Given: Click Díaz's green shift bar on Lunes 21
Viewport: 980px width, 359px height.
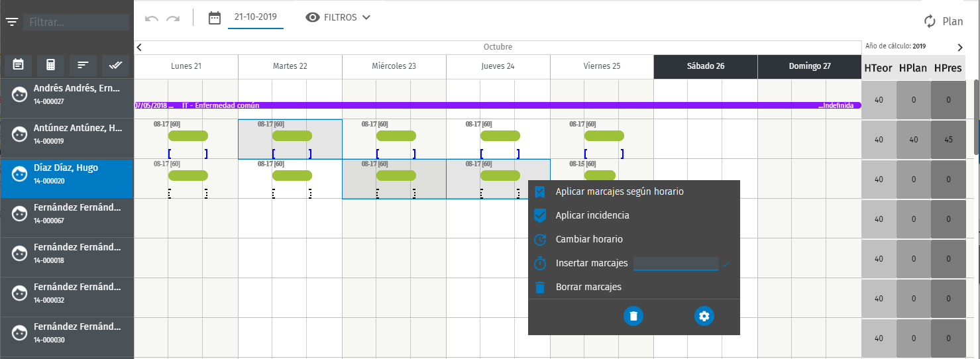Looking at the screenshot, I should coord(188,176).
